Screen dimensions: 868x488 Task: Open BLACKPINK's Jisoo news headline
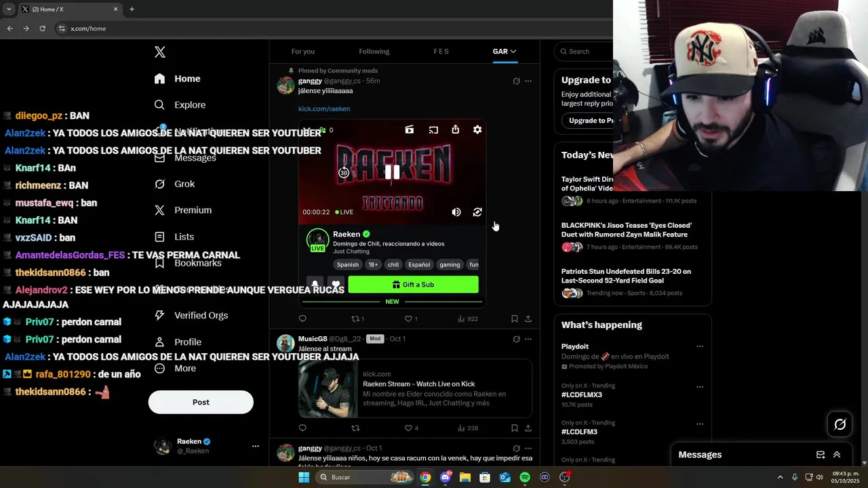click(627, 230)
